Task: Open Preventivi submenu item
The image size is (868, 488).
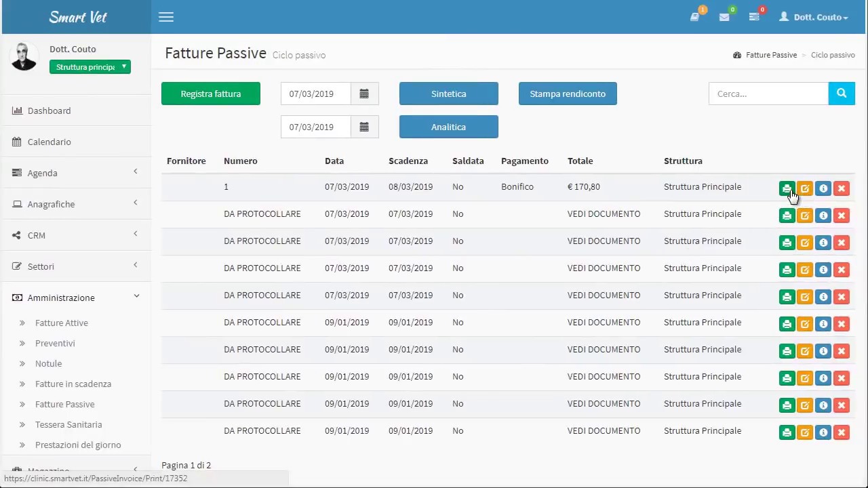Action: click(x=55, y=343)
